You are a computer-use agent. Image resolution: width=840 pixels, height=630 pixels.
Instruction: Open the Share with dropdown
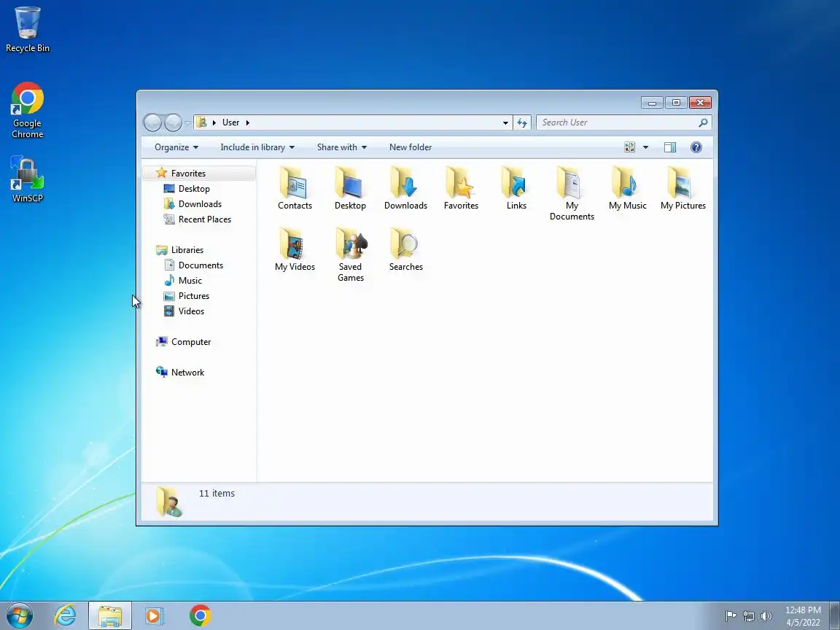[342, 147]
